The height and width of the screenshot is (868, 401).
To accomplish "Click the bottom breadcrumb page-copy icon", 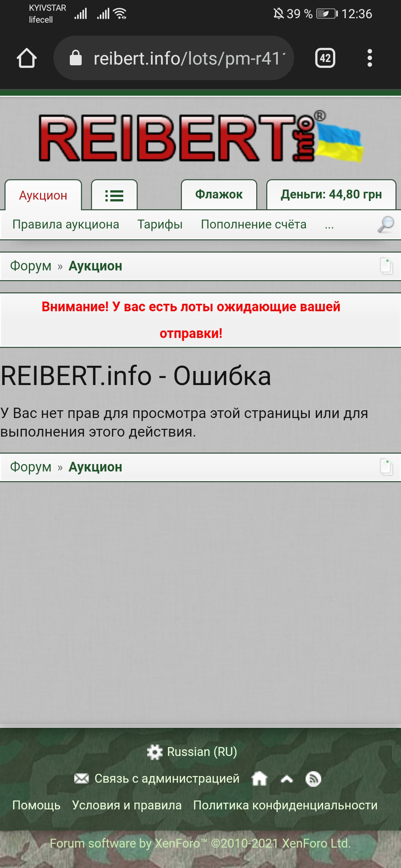I will coord(386,467).
